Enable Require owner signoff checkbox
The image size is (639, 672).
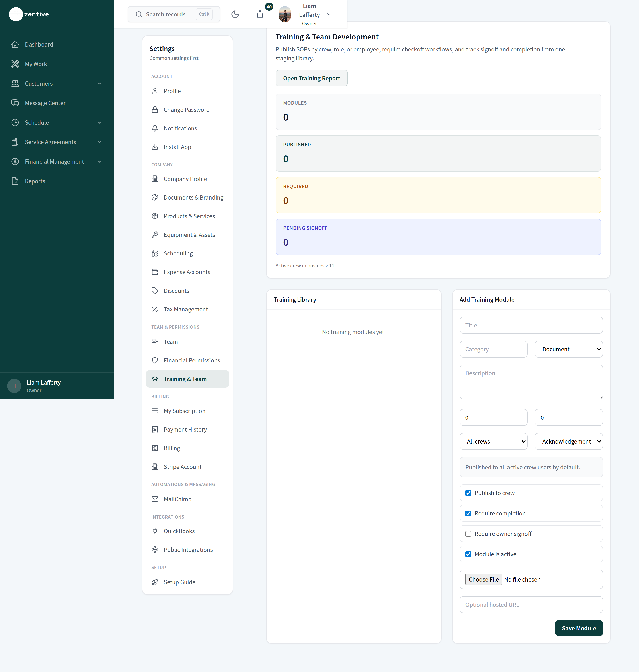point(468,534)
